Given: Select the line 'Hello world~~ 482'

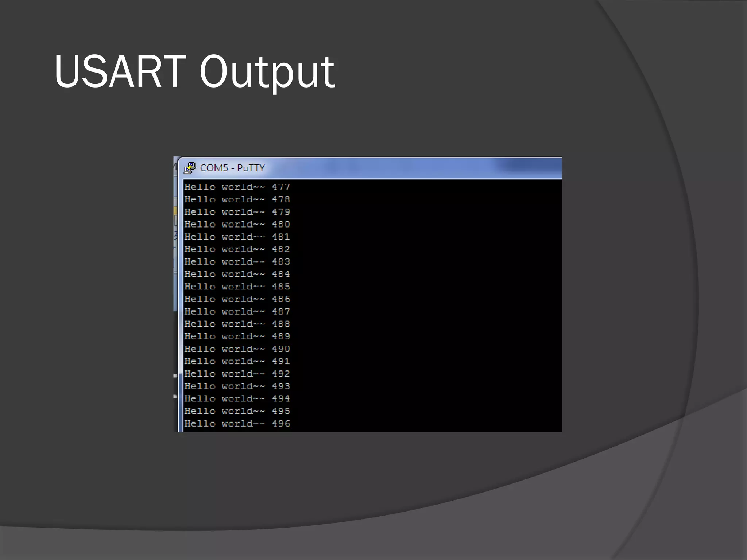Looking at the screenshot, I should click(237, 249).
